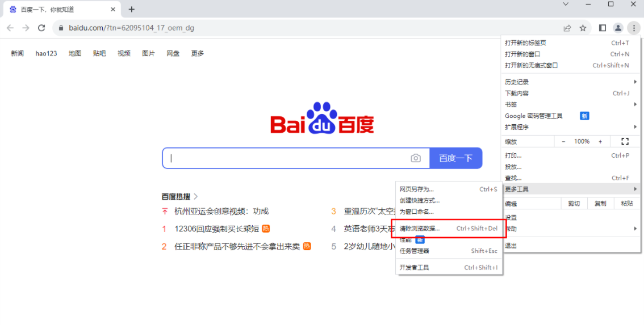Click the 百度一下 search button
The image size is (644, 325).
coord(456,158)
